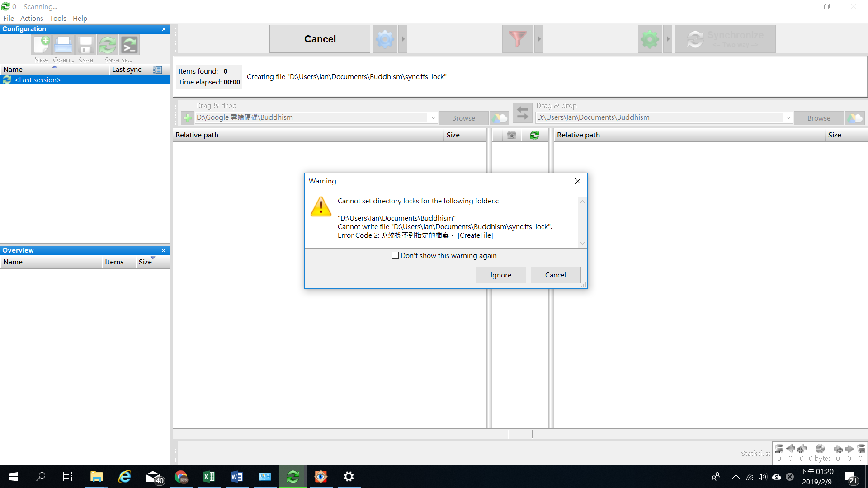Screen dimensions: 868x488
Task: Open right folder path dropdown
Action: coord(788,117)
